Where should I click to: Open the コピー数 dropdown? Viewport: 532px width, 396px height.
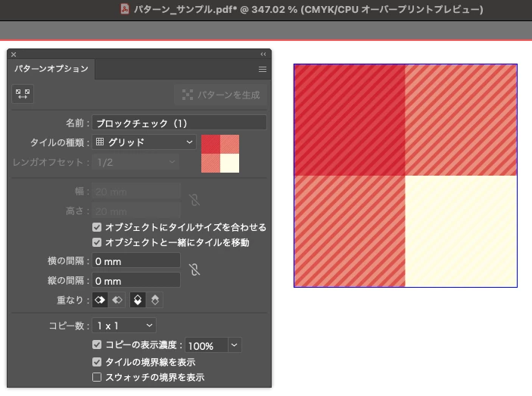[124, 326]
